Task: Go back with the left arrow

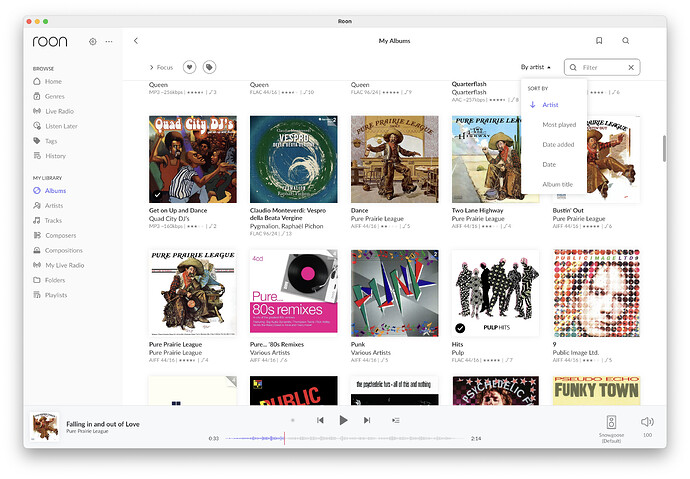Action: (136, 40)
